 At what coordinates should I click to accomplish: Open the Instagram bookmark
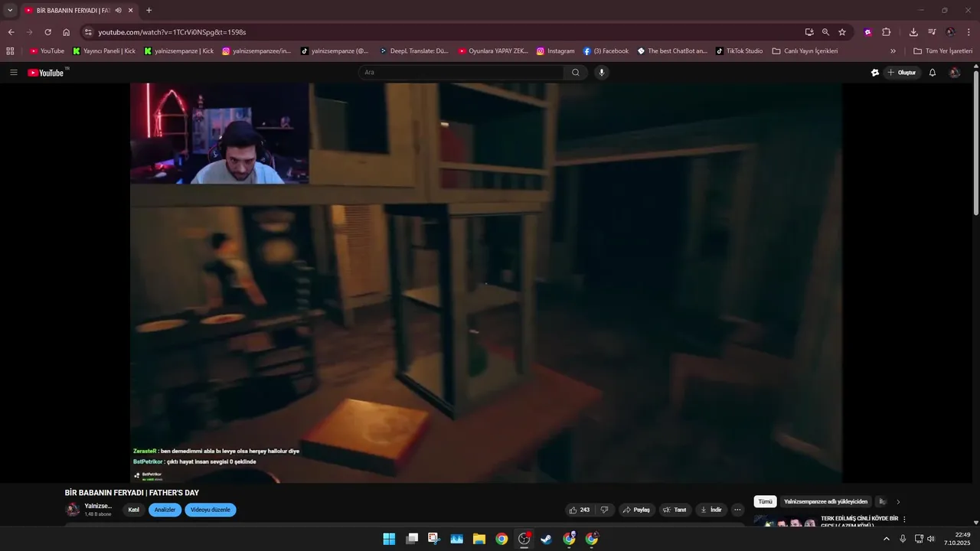tap(556, 51)
